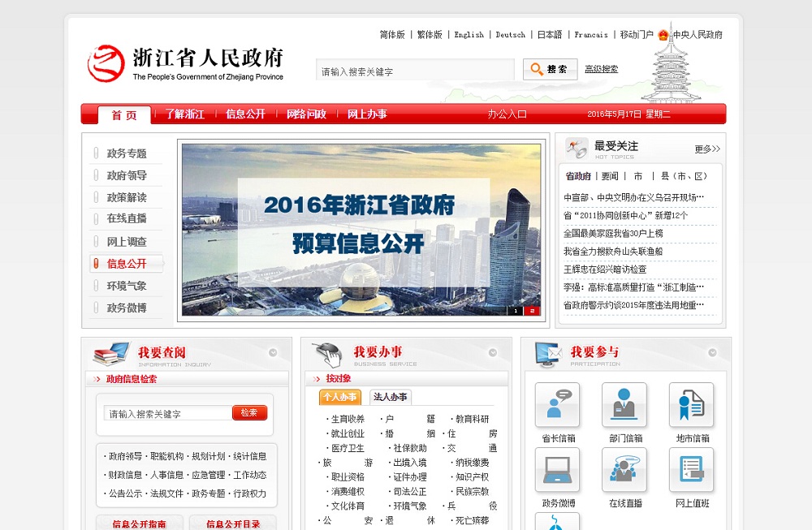Screen dimensions: 812x530
Task: Open headline 全国最美家庭我省30户上榜
Action: pos(613,234)
